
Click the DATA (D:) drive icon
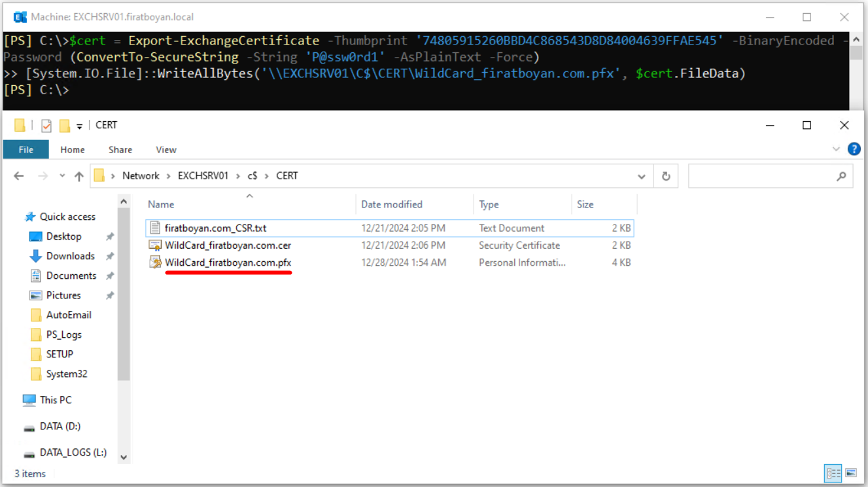[x=29, y=427]
